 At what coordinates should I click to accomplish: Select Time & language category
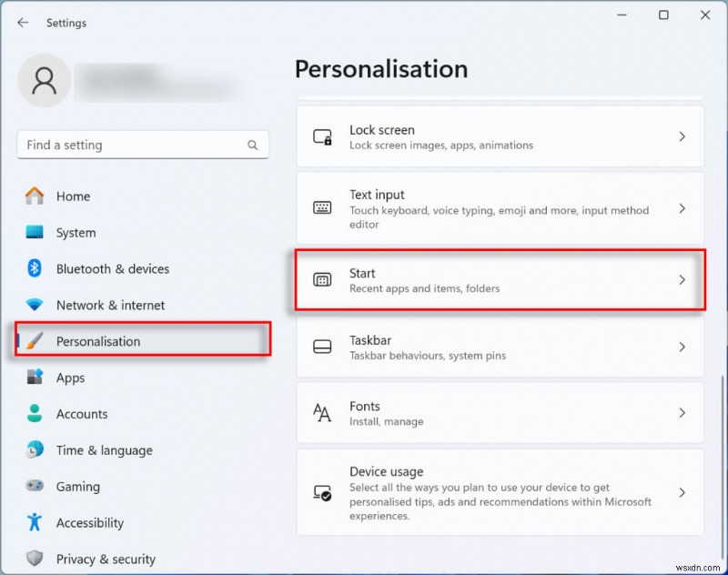pos(143,449)
